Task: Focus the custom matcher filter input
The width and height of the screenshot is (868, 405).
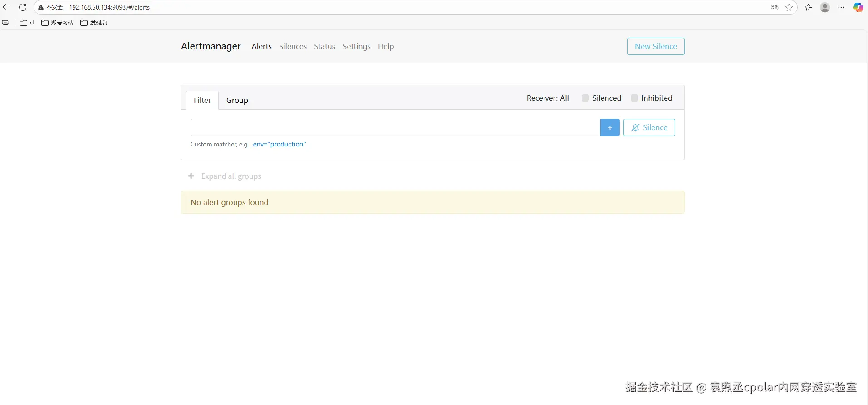Action: tap(395, 127)
